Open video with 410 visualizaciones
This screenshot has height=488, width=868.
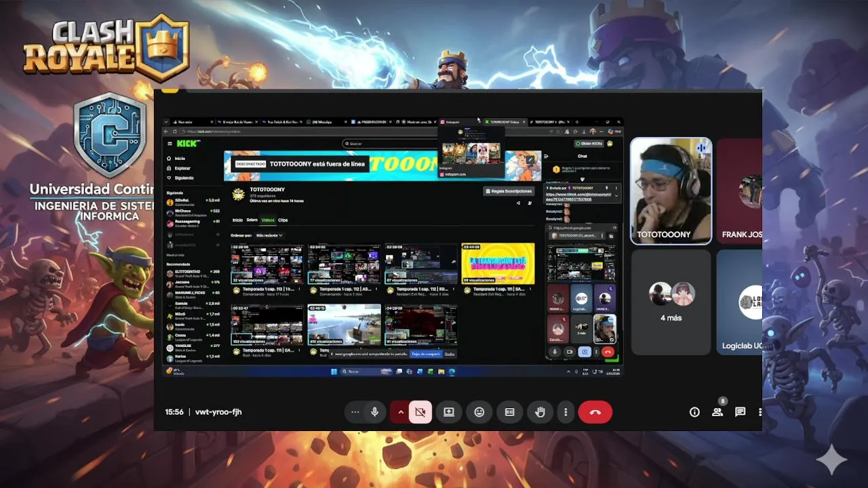click(x=344, y=325)
